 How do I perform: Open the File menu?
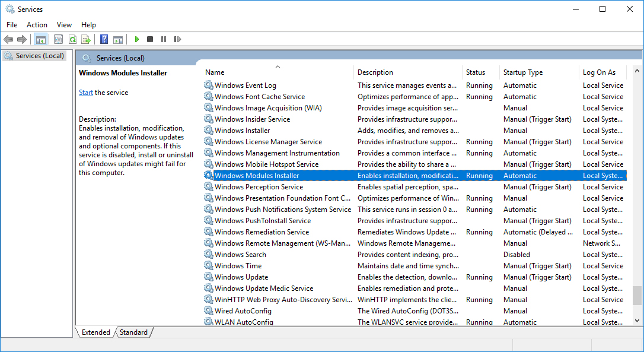point(12,25)
